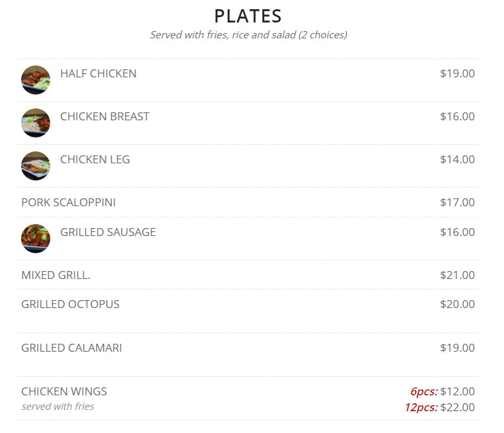Screen dimensions: 504x433
Task: Click the $20.00 Grilled Octopus price
Action: point(457,304)
